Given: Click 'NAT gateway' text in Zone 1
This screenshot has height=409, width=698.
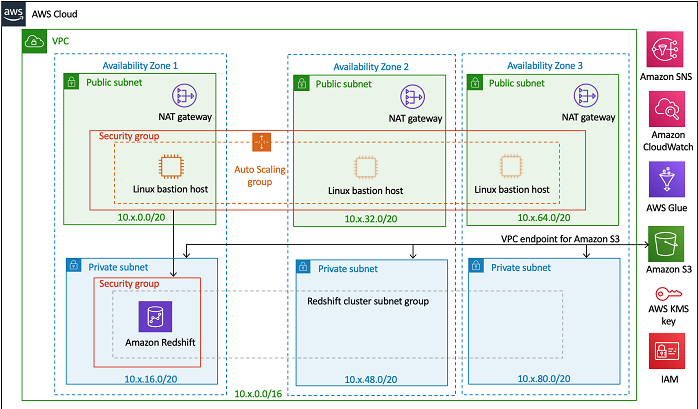Looking at the screenshot, I should [185, 117].
